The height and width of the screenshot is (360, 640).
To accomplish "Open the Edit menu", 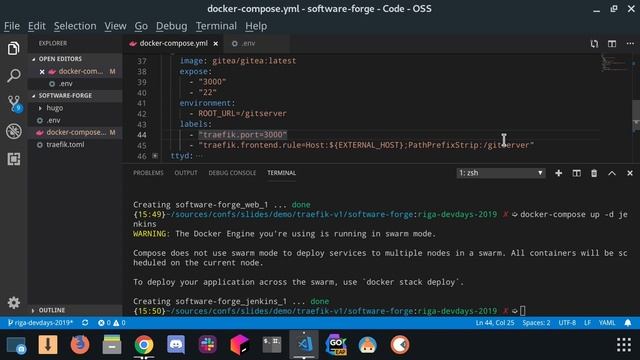I will click(x=37, y=26).
